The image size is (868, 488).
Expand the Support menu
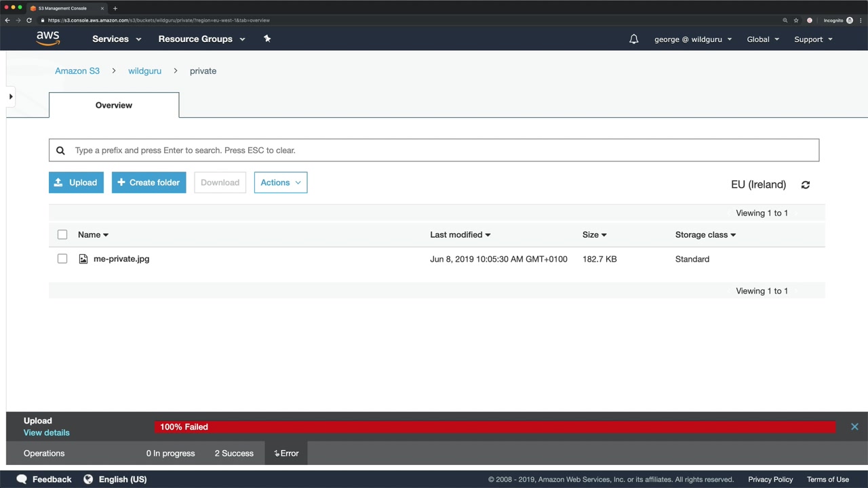point(813,39)
